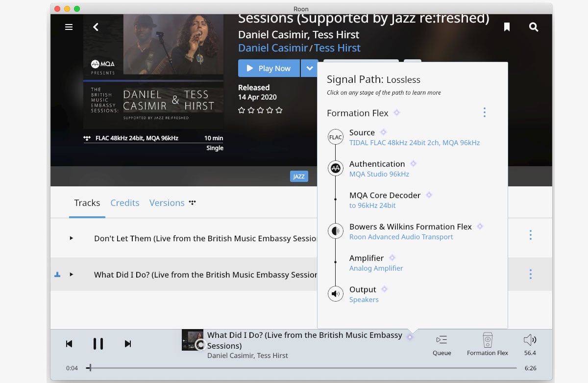Rate the album with first star
The image size is (588, 383).
coord(242,110)
